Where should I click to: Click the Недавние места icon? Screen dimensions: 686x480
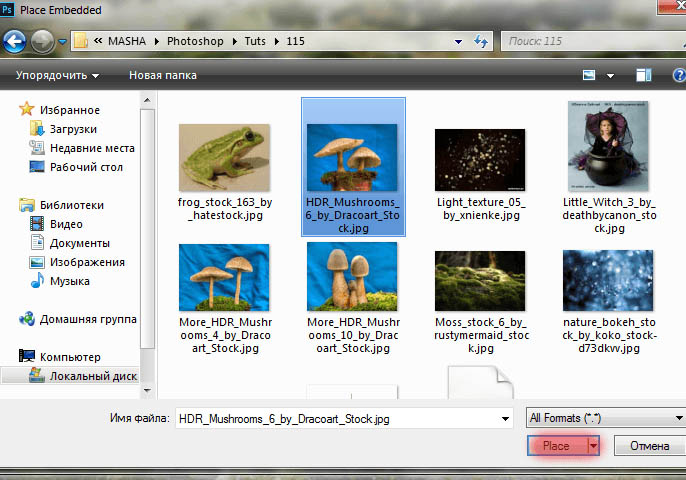37,147
